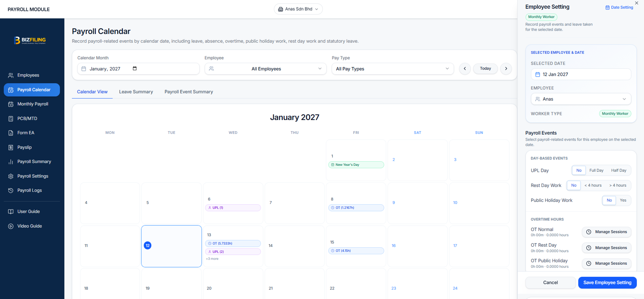Switch to Leave Summary tab
Image resolution: width=644 pixels, height=299 pixels.
(x=136, y=92)
